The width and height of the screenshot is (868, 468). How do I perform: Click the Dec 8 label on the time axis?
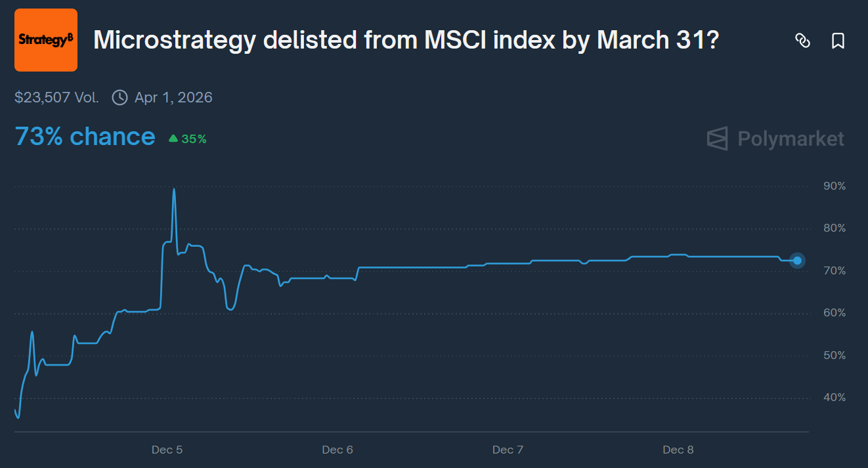pyautogui.click(x=678, y=450)
